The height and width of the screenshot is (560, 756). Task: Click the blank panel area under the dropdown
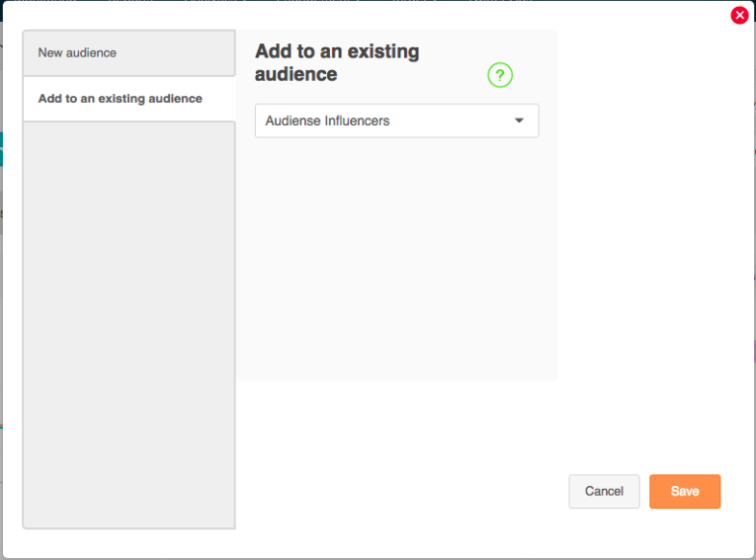pos(397,258)
